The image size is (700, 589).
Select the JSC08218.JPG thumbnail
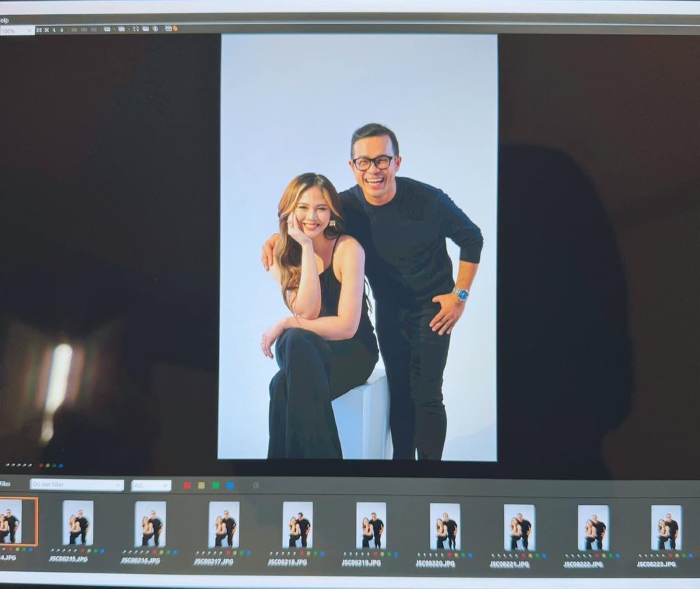(298, 525)
